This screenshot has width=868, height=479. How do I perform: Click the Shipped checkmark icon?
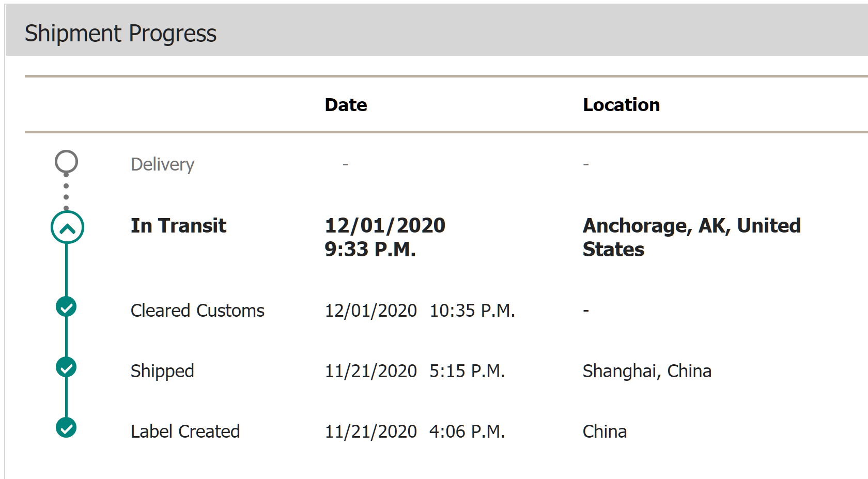(x=66, y=367)
